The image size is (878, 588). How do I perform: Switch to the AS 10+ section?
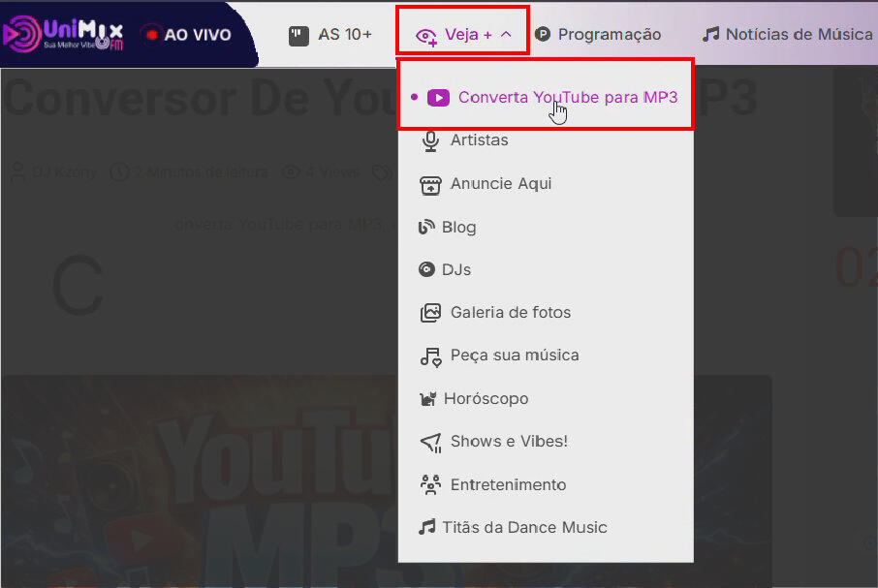pos(329,32)
